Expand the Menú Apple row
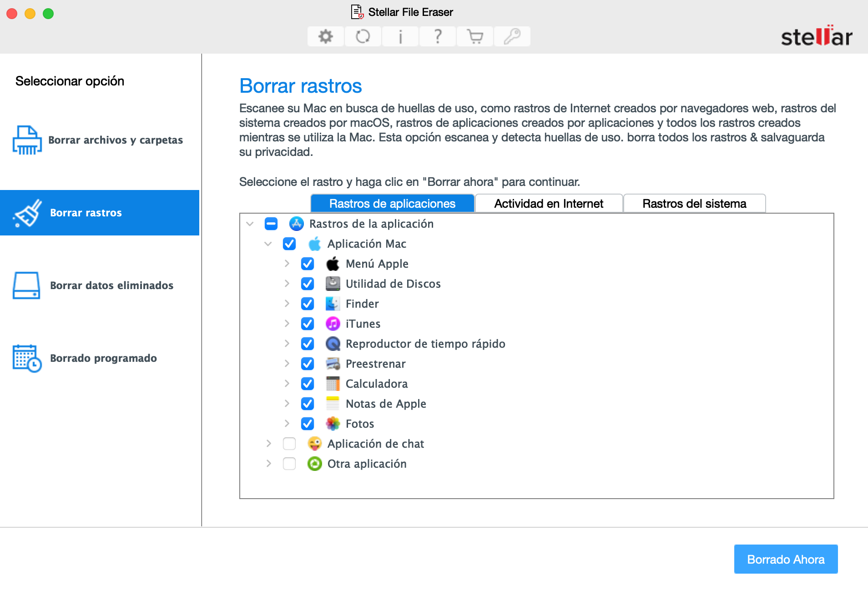This screenshot has width=868, height=590. [x=287, y=264]
